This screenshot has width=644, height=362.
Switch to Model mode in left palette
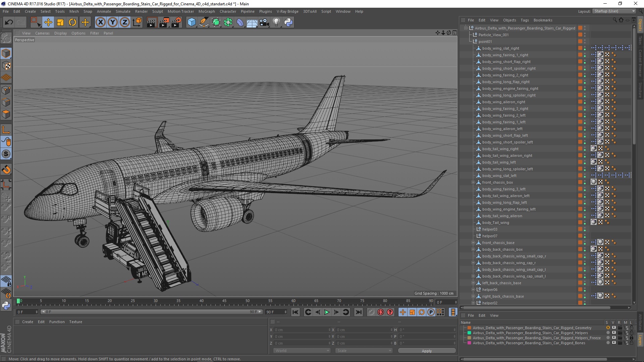click(x=6, y=54)
